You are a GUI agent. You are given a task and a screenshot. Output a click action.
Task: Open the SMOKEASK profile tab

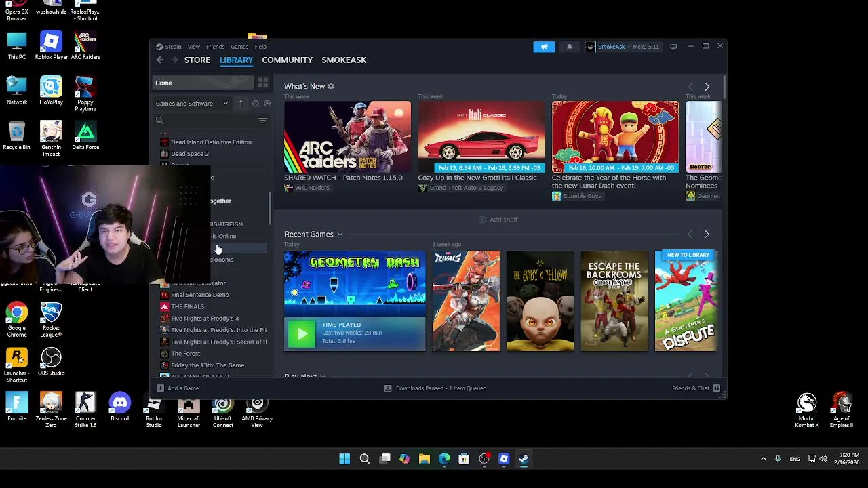pyautogui.click(x=344, y=60)
